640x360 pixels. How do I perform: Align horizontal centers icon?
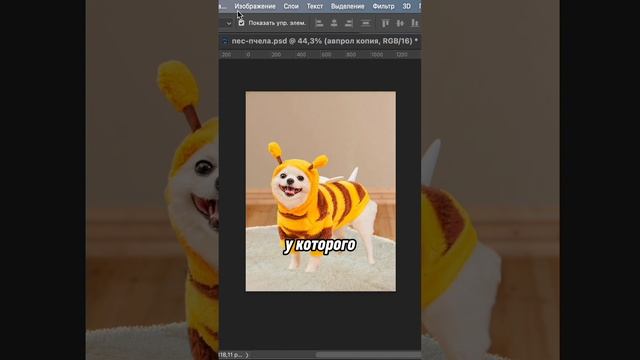pos(334,23)
